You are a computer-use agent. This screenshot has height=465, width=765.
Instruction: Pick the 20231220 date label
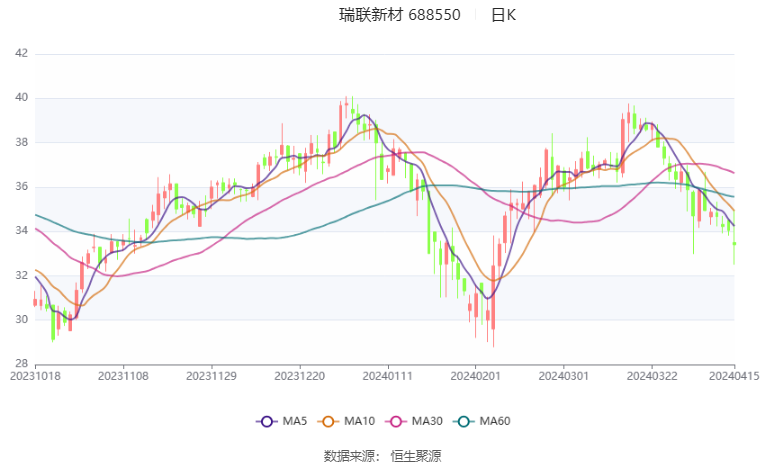[x=298, y=376]
